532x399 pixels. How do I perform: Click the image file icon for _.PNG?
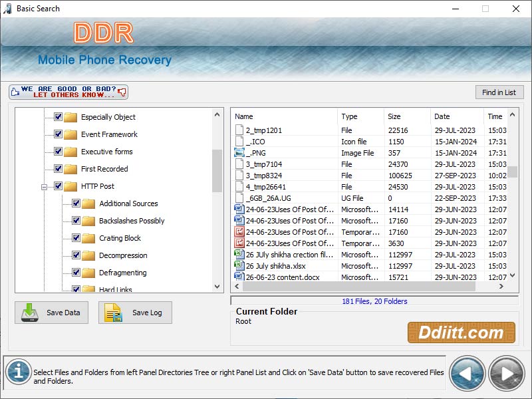239,153
